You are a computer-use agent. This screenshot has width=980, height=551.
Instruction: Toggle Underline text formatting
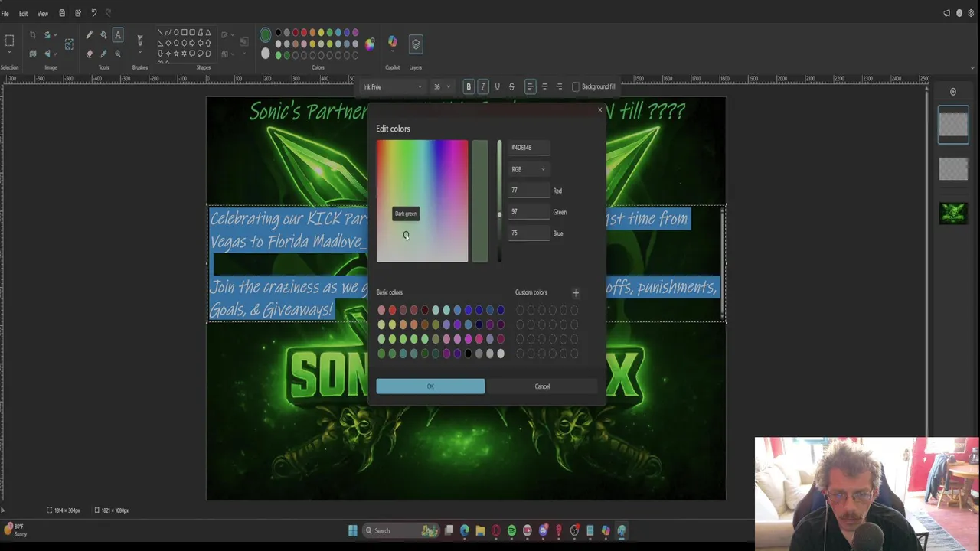point(497,86)
